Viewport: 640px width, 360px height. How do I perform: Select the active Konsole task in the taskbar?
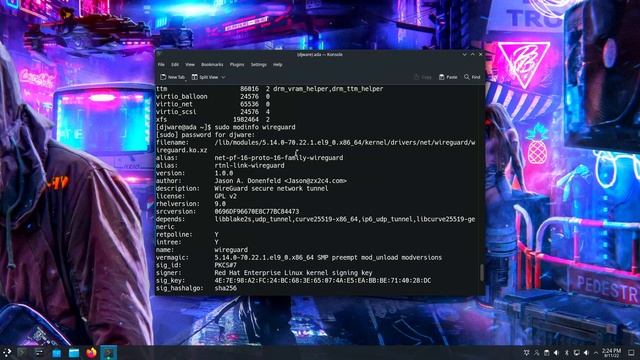pyautogui.click(x=109, y=353)
